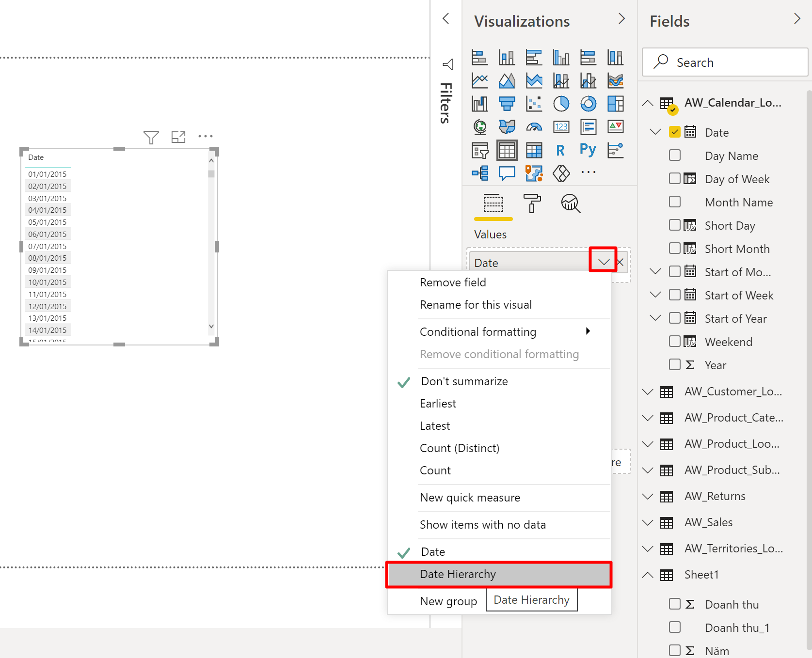Expand the AW_Returns table
Image resolution: width=812 pixels, height=658 pixels.
(x=648, y=496)
